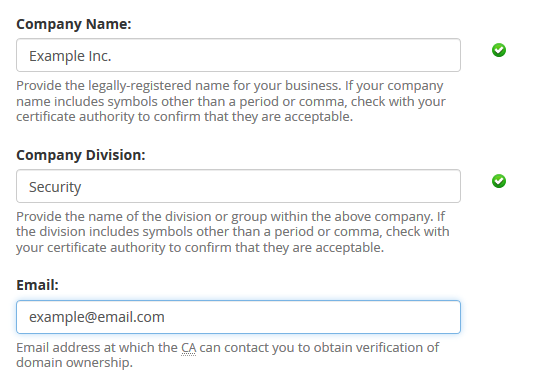Click help text starting 'Provide the name of the division'
This screenshot has width=551, height=386.
tap(233, 232)
